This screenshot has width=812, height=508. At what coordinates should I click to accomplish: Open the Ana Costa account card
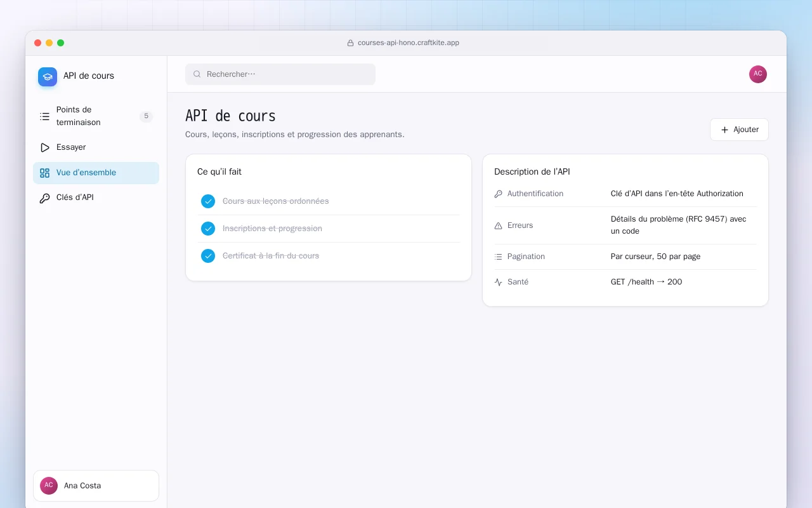(x=96, y=486)
